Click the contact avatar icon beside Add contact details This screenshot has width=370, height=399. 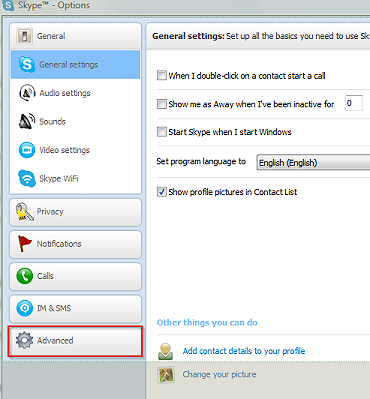pyautogui.click(x=165, y=351)
